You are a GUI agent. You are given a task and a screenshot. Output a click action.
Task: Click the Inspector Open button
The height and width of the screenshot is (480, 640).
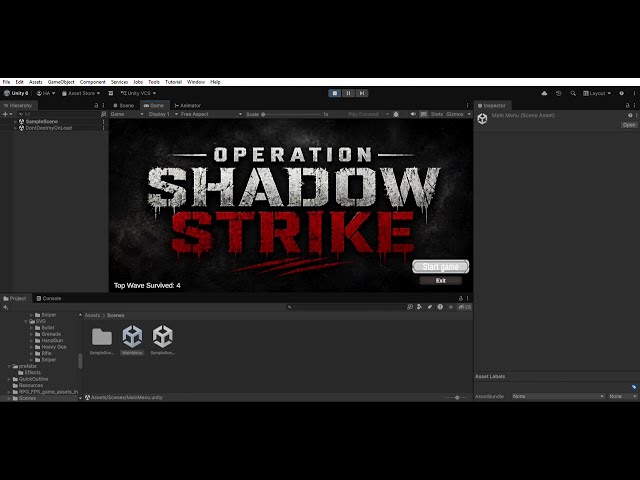pyautogui.click(x=629, y=125)
